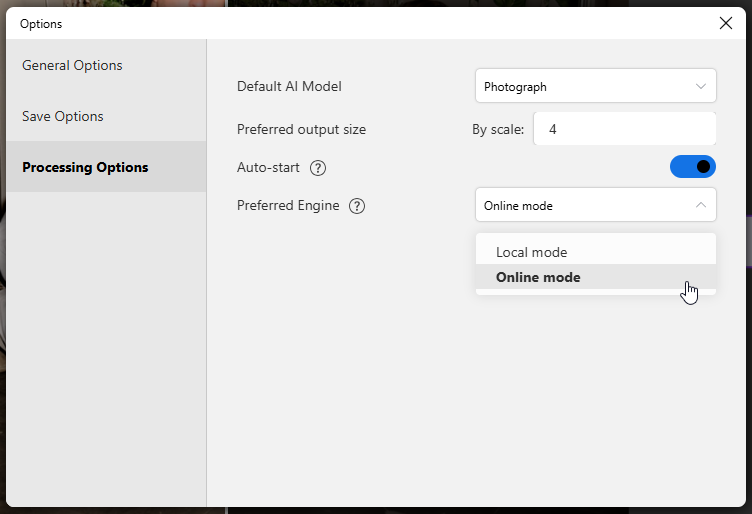Choose Local mode from the list
The image size is (752, 514).
coord(532,252)
